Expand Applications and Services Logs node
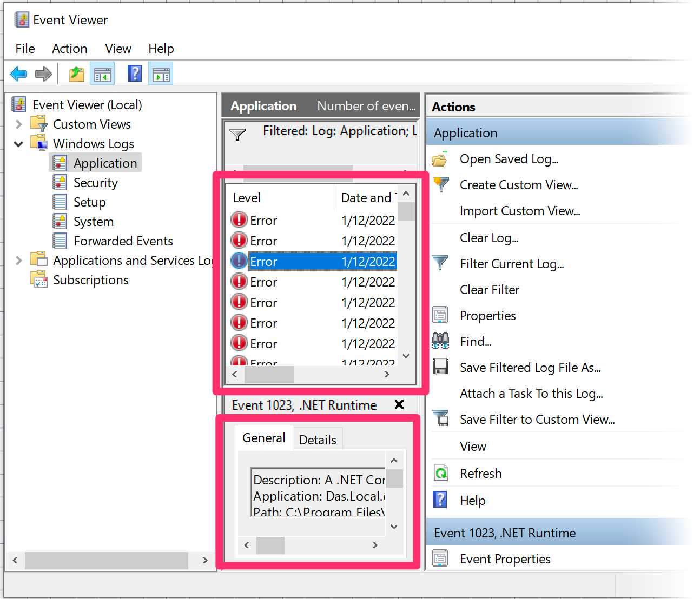 click(x=19, y=261)
